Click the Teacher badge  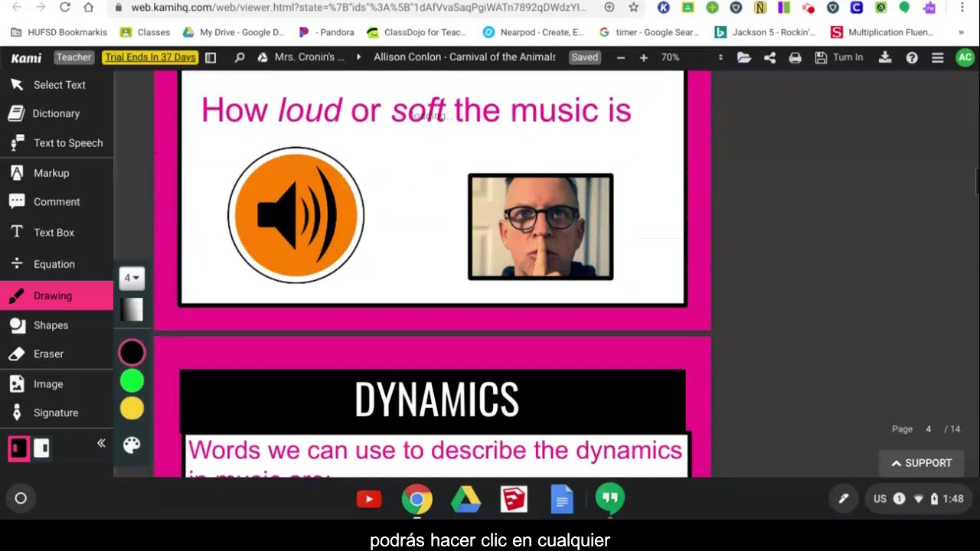tap(73, 57)
